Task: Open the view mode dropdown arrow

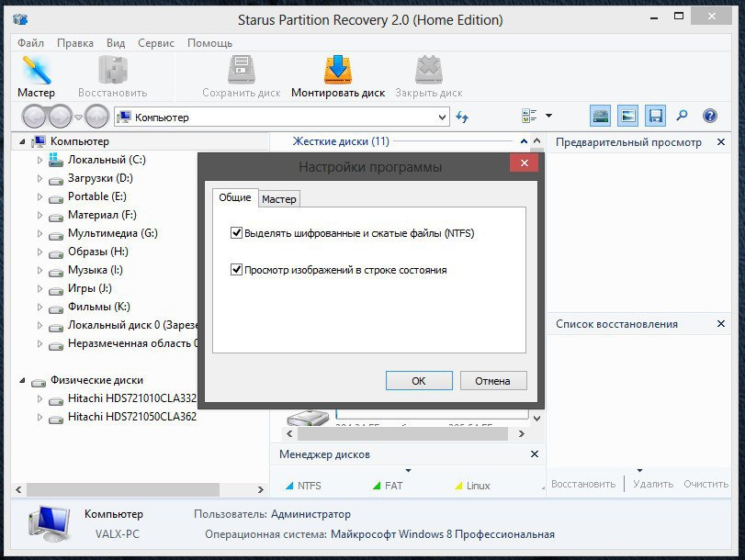Action: (548, 116)
